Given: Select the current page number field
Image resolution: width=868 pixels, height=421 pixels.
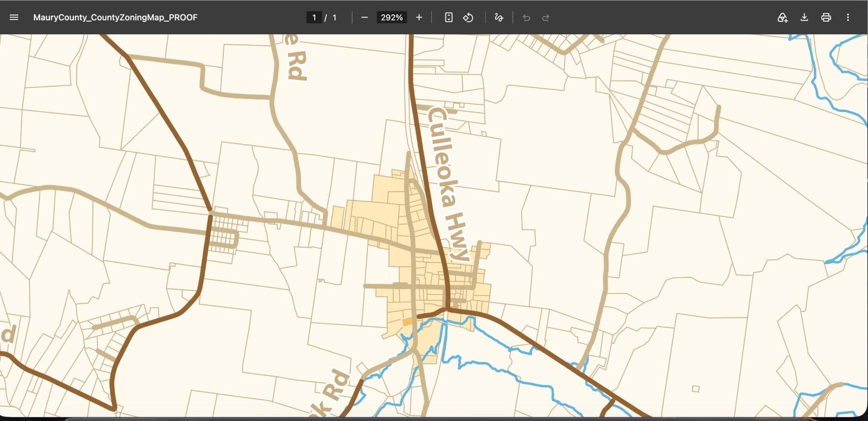Looking at the screenshot, I should tap(314, 17).
